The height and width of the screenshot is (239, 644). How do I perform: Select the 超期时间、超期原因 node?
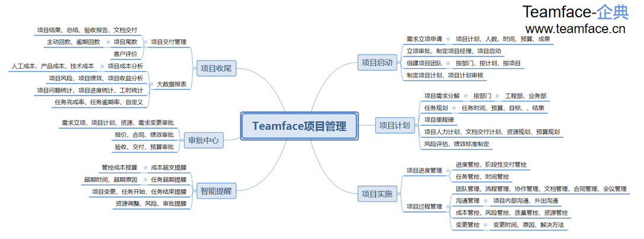(x=111, y=180)
